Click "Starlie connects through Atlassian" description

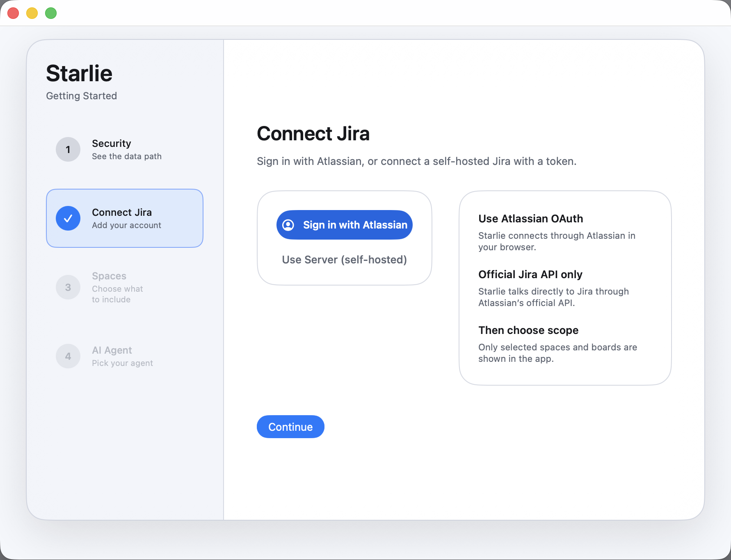click(x=557, y=241)
